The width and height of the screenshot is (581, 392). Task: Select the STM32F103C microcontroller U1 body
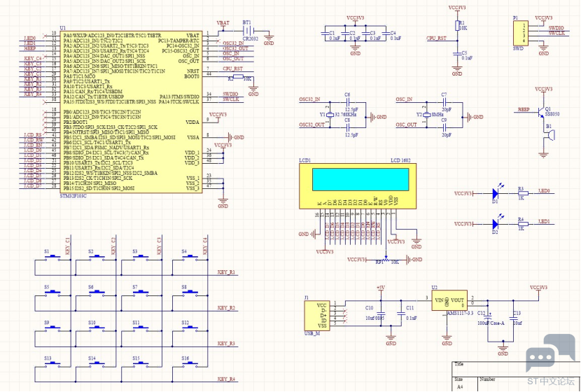(x=131, y=111)
